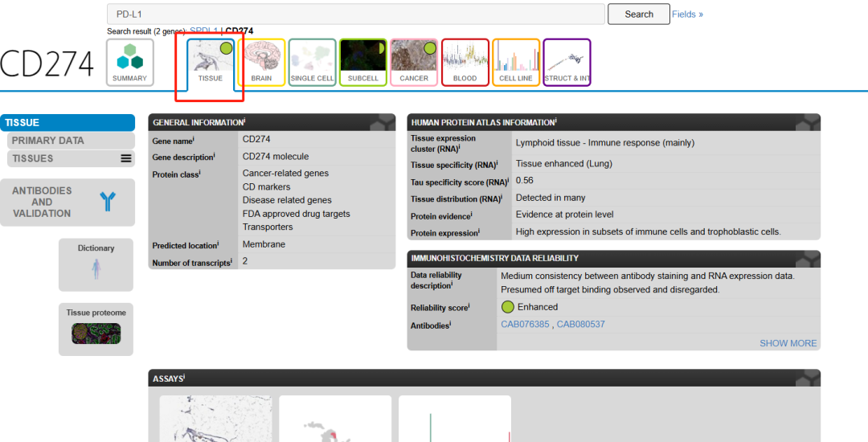This screenshot has height=442, width=868.
Task: Open the Single Cell section icon
Action: coord(313,62)
